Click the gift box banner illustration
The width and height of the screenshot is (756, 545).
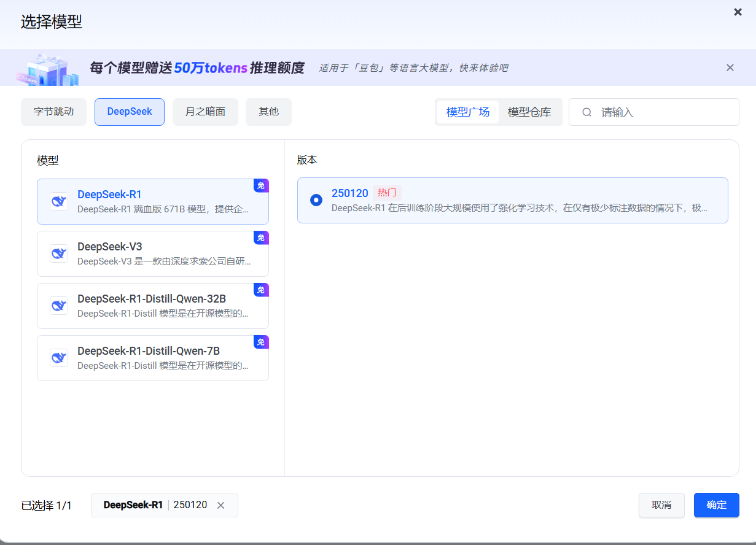tap(48, 69)
